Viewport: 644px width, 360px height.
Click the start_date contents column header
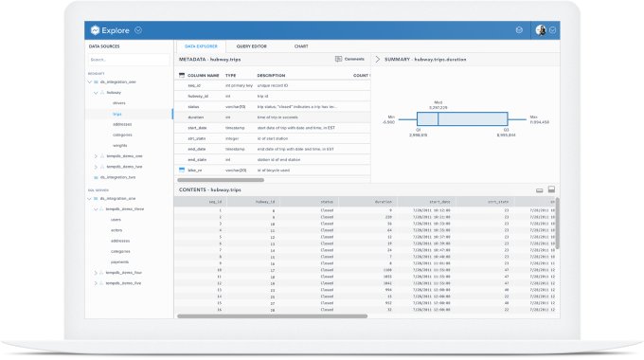427,202
